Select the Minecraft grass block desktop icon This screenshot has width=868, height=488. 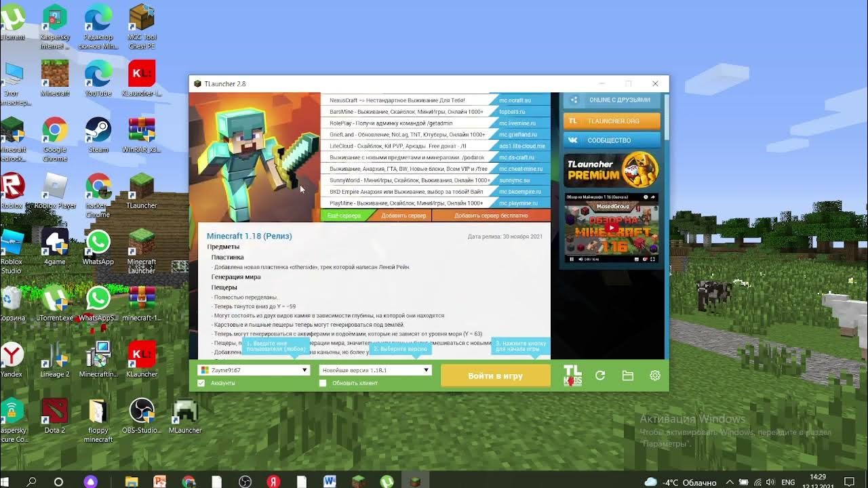tap(55, 79)
